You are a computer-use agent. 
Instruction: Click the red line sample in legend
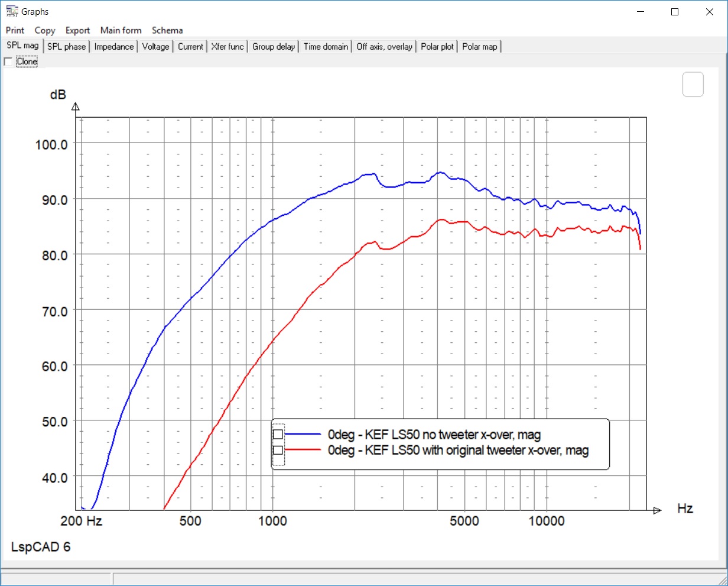point(304,450)
